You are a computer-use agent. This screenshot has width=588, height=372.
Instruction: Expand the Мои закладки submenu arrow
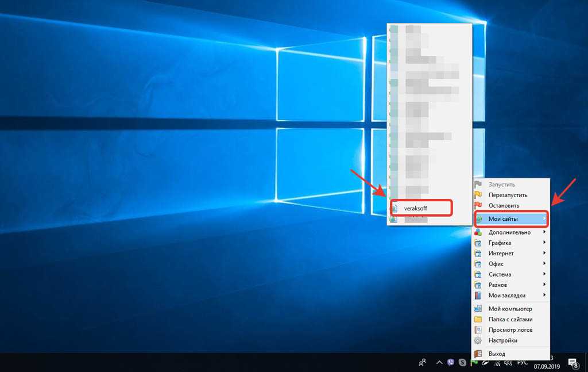[x=544, y=295]
